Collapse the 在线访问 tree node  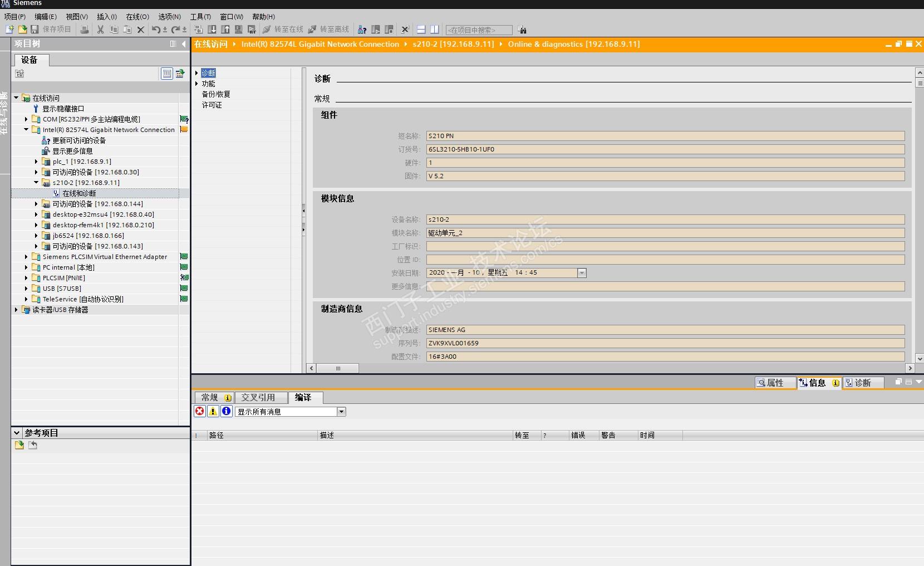click(16, 98)
